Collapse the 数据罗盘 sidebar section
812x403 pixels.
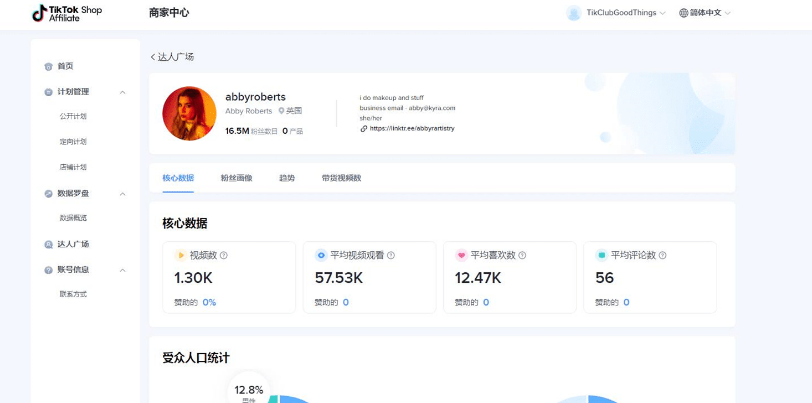123,194
